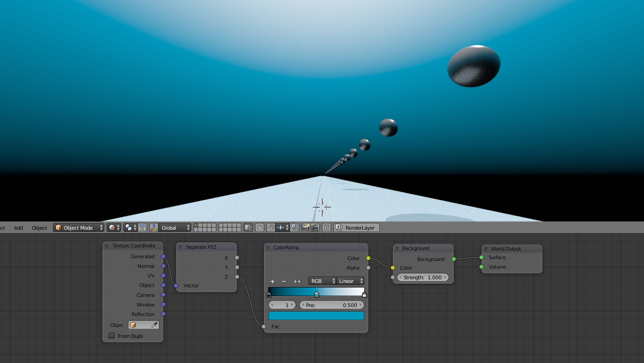Collapse the ColorRamp node

pyautogui.click(x=268, y=247)
